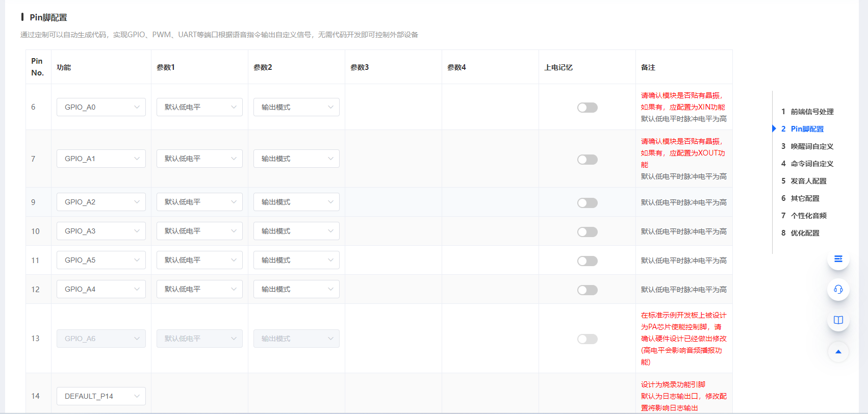Go to 优化配置 section
This screenshot has width=868, height=414.
click(x=805, y=233)
